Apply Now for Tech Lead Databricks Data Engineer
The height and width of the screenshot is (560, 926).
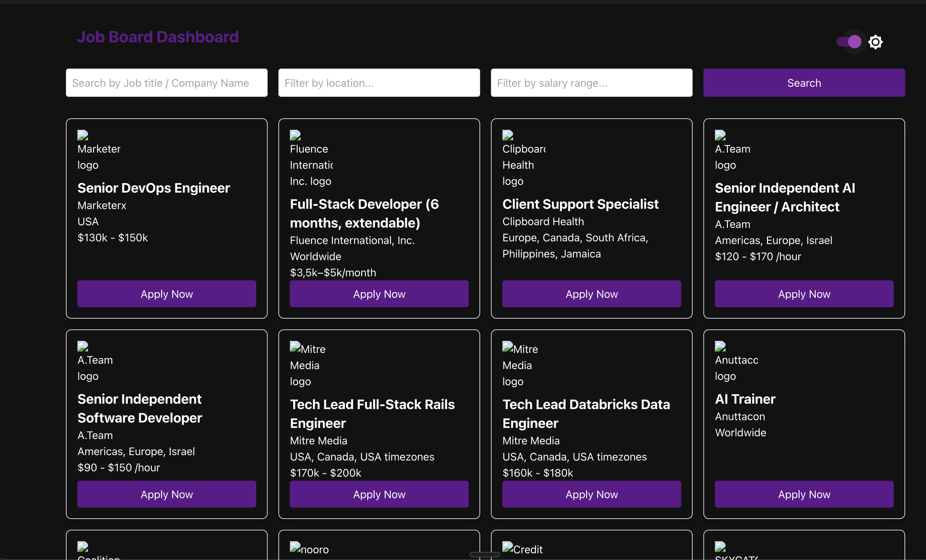[591, 494]
